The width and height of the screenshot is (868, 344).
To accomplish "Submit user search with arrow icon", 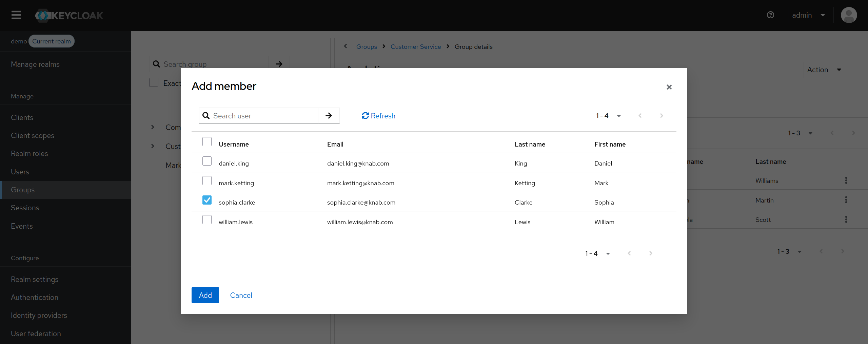I will tap(329, 116).
